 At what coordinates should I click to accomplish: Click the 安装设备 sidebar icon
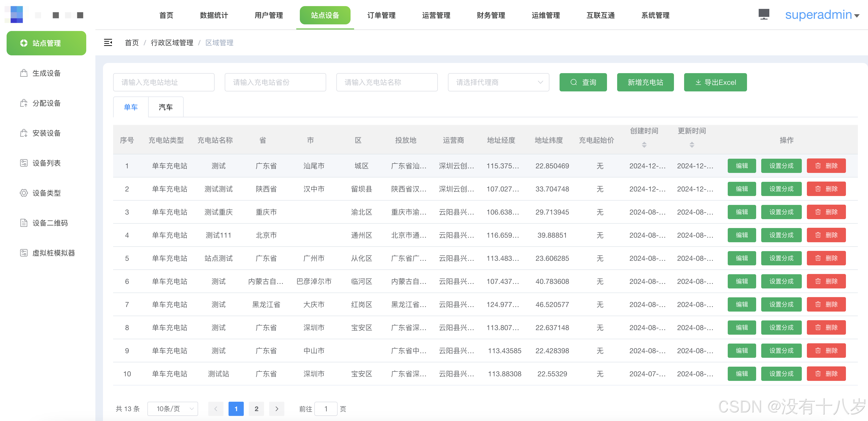(x=24, y=133)
